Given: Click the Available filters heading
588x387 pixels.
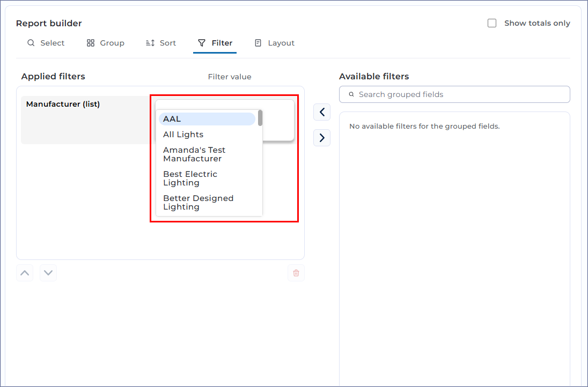Looking at the screenshot, I should click(374, 77).
